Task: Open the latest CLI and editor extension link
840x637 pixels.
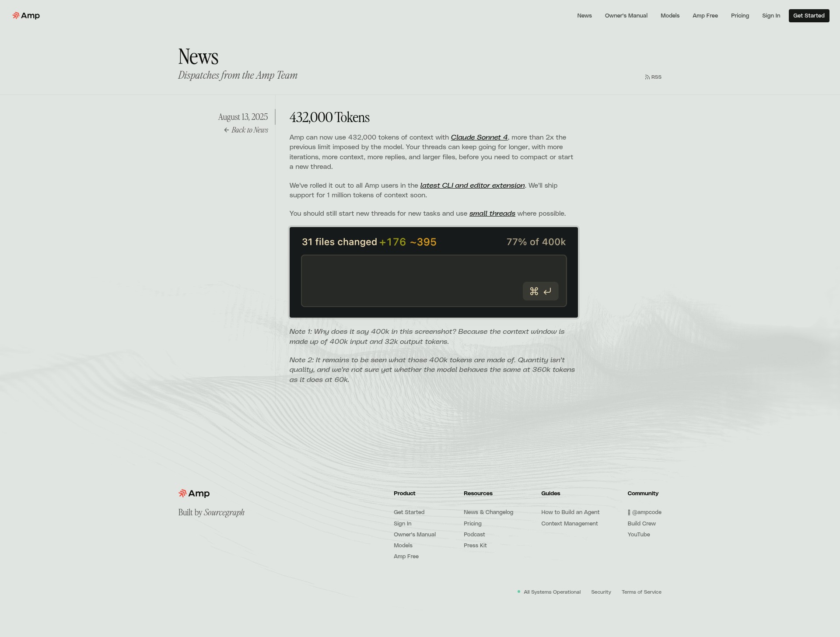Action: tap(472, 185)
